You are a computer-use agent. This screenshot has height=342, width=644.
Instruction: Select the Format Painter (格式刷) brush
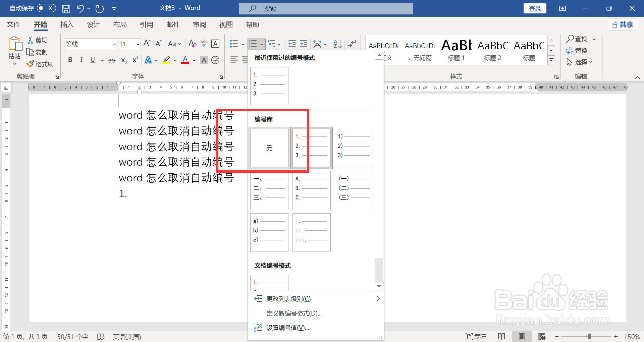click(x=30, y=64)
